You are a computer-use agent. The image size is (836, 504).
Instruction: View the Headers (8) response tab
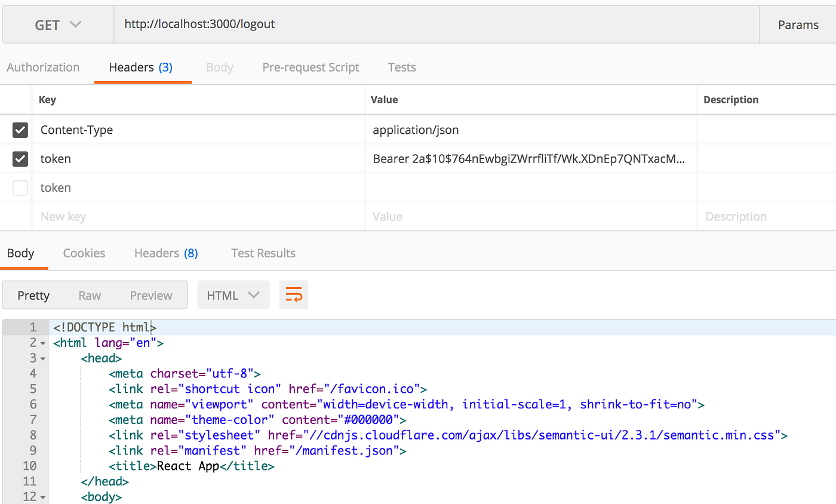pos(165,253)
